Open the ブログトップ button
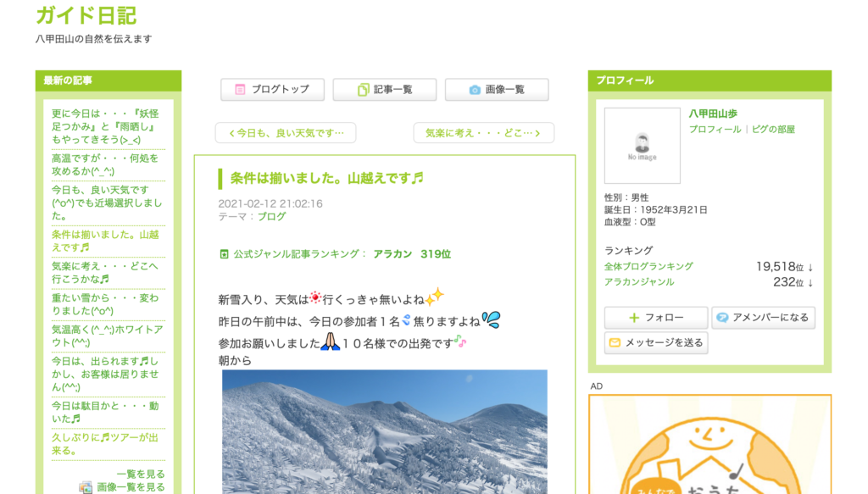The width and height of the screenshot is (868, 494). 272,90
